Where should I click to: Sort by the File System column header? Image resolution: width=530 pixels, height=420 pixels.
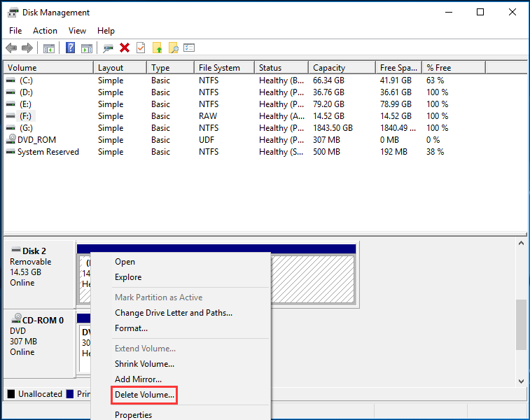coord(219,68)
